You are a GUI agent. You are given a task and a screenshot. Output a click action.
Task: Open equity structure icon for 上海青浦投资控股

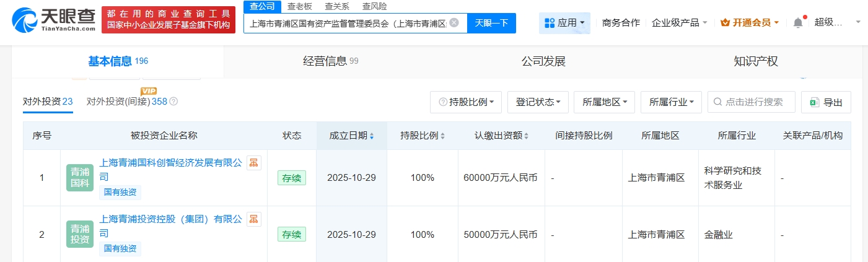click(x=254, y=219)
